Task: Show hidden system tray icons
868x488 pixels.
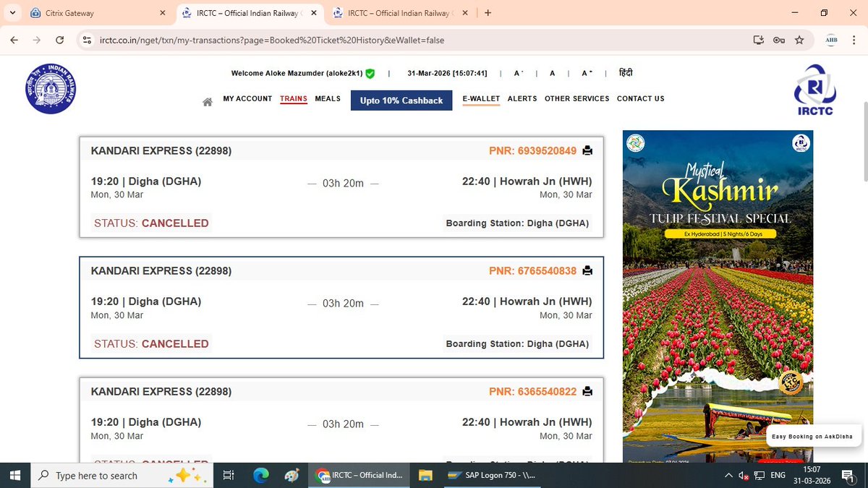Action: point(728,476)
